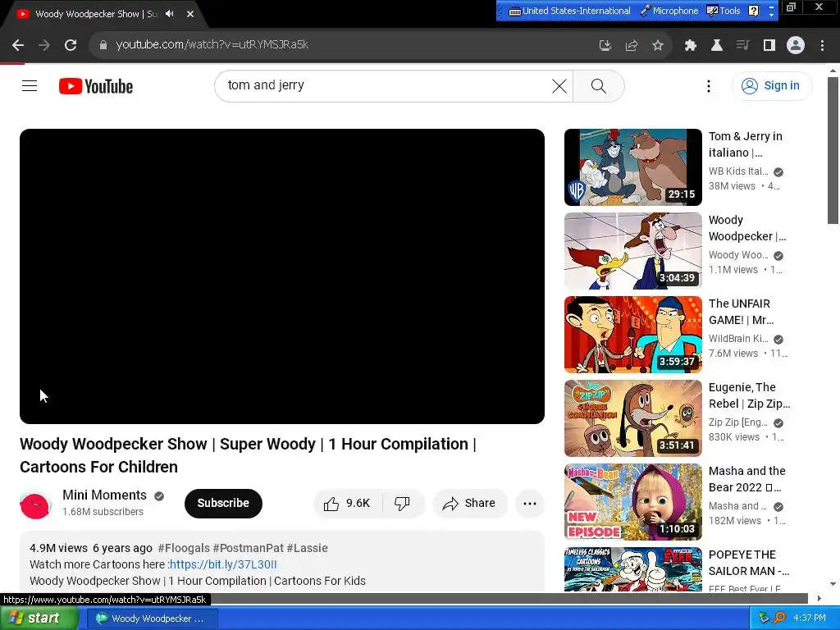The width and height of the screenshot is (840, 630).
Task: Click the black video player area
Action: coord(282,276)
